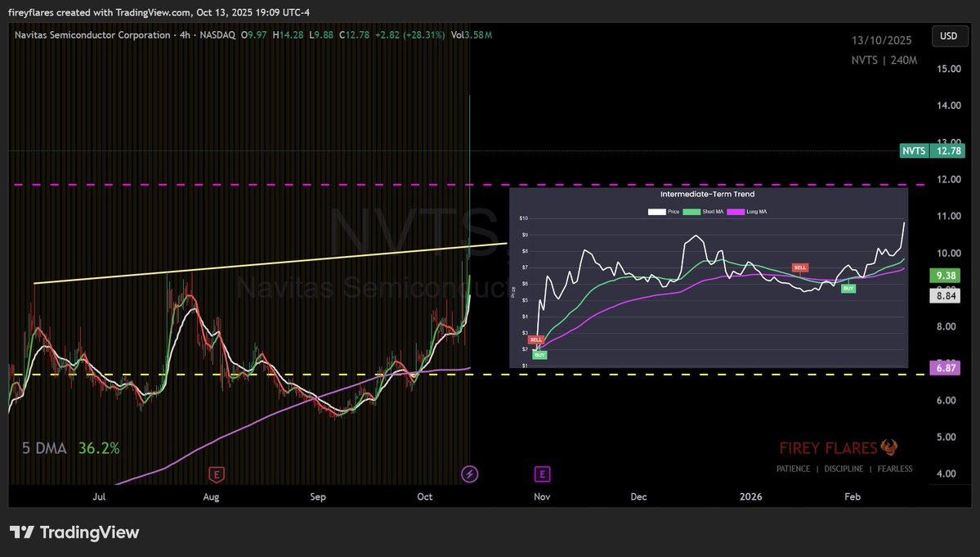Screen dimensions: 980x557
Task: Click the DISCIPLINE motto word
Action: 844,469
